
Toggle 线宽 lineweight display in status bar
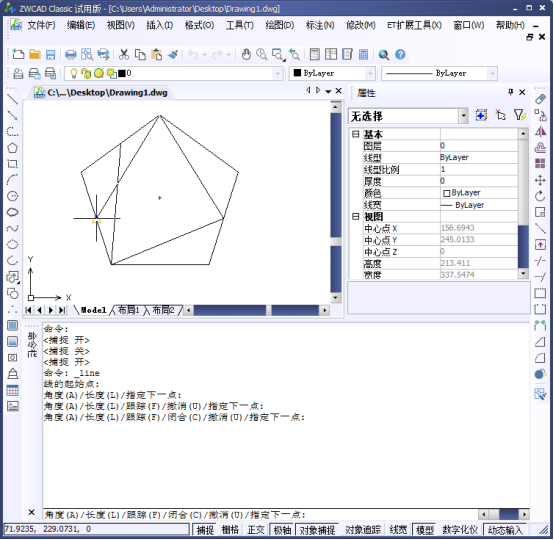398,529
